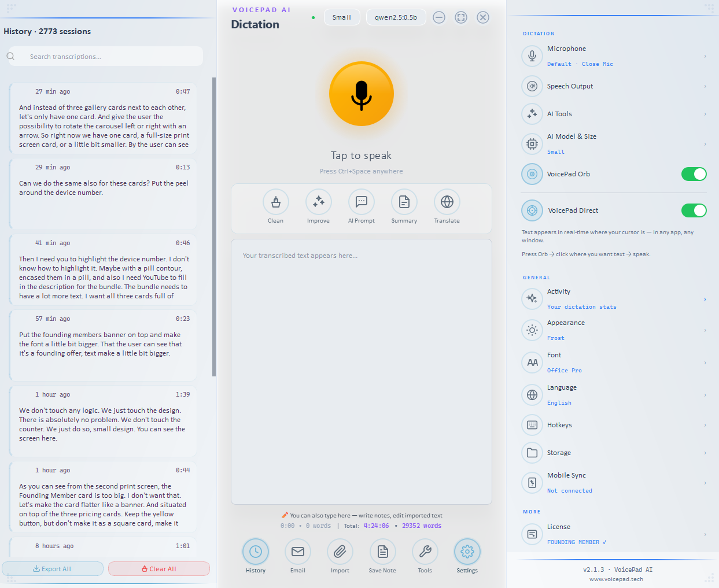Click the Small model size pill
The image size is (719, 588).
pos(342,17)
